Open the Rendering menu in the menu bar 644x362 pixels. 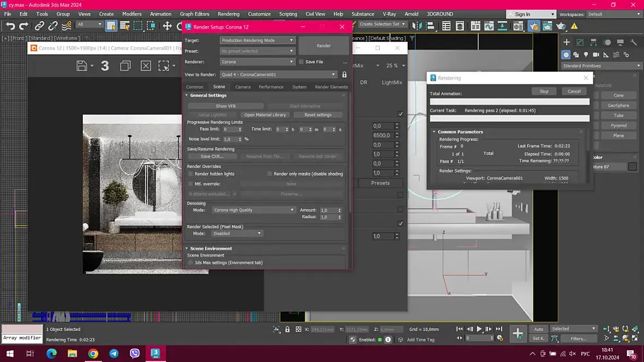(228, 14)
